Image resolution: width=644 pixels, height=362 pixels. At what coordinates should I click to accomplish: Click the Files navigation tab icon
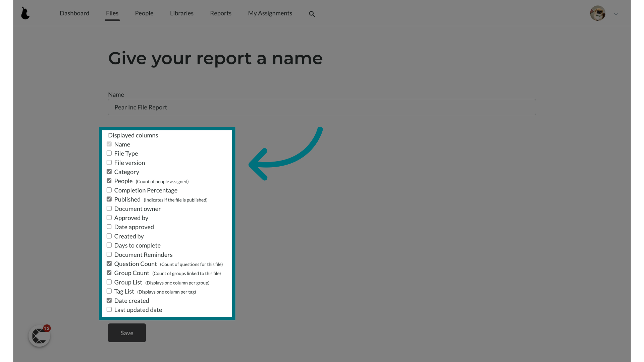(x=112, y=13)
